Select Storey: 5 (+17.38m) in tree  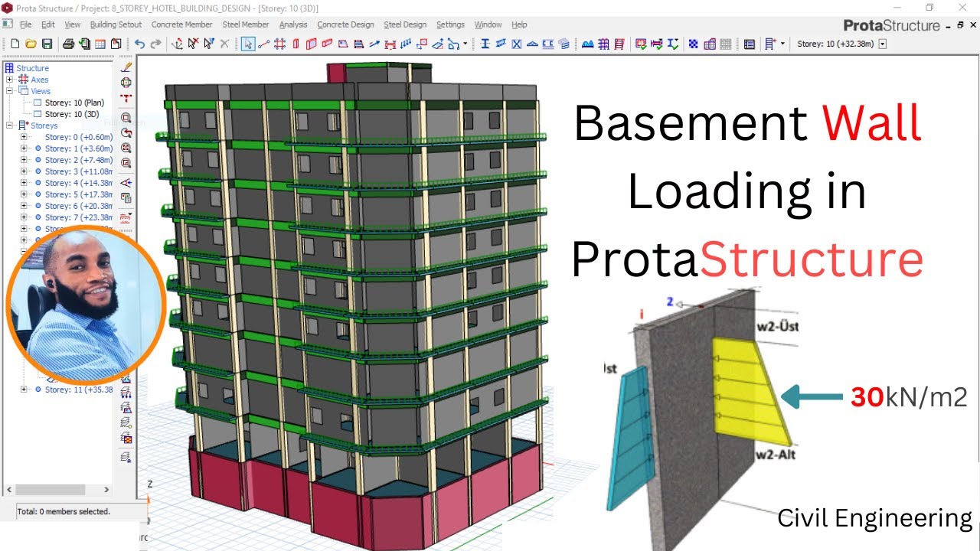point(78,194)
